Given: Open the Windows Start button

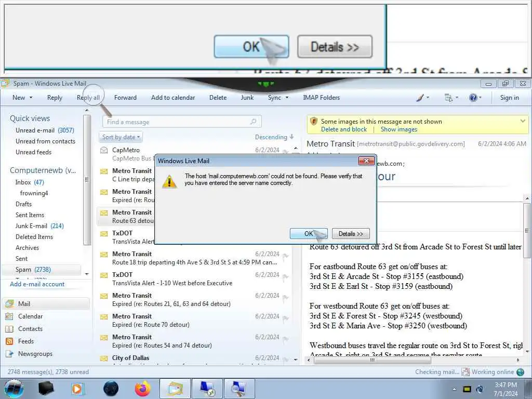Looking at the screenshot, I should 14,389.
